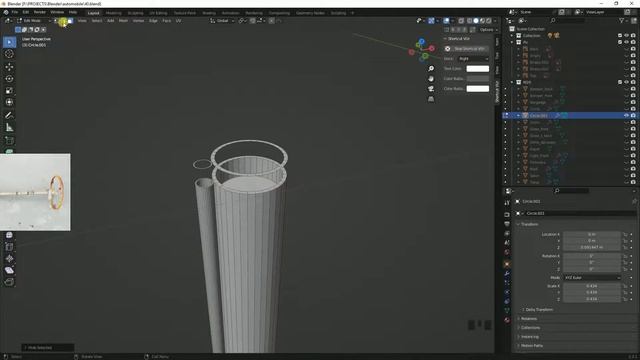
Task: Click the outliner filter funnel icon
Action: pos(622,20)
